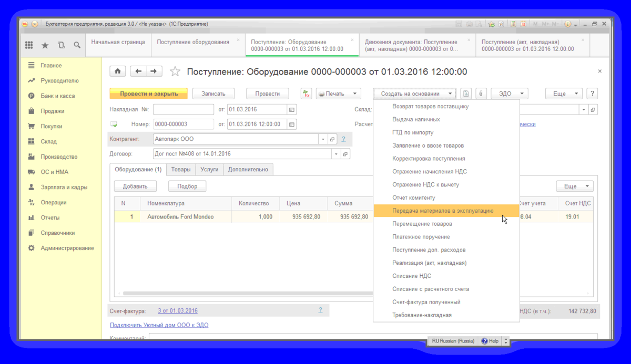631x364 pixels.
Task: Choose Возврат товаров поставщику from the menu
Action: coord(446,107)
